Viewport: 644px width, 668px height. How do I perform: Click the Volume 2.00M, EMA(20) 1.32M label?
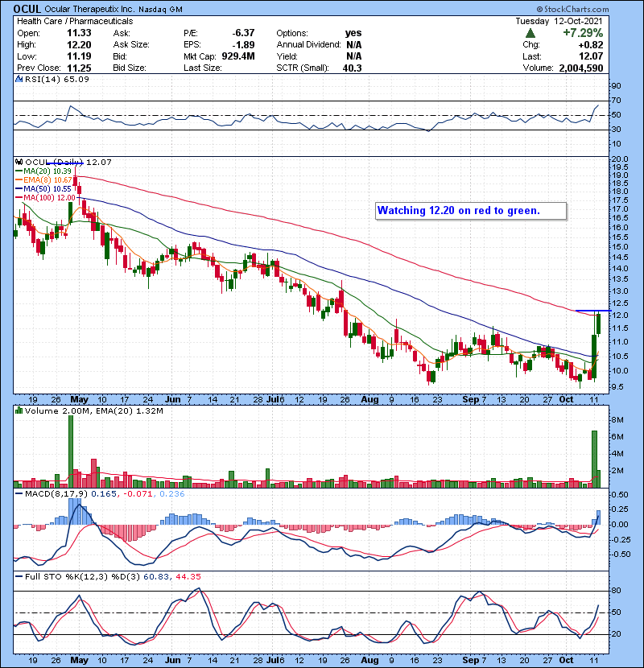pyautogui.click(x=93, y=410)
